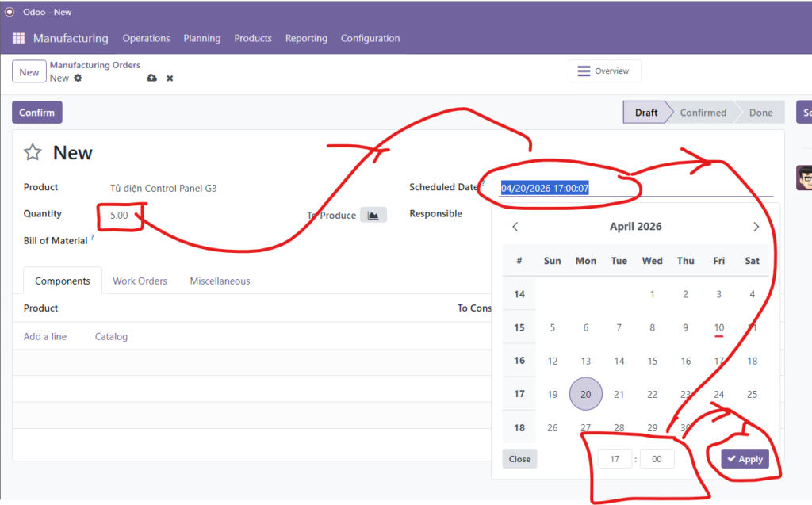Discard changes with the X icon
Viewport: 812px width, 505px height.
tap(170, 78)
